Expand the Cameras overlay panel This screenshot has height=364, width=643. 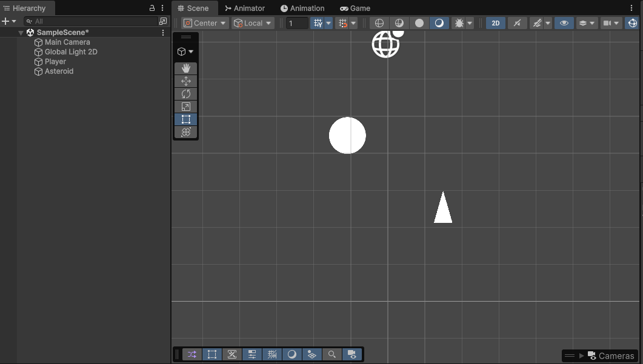point(582,356)
